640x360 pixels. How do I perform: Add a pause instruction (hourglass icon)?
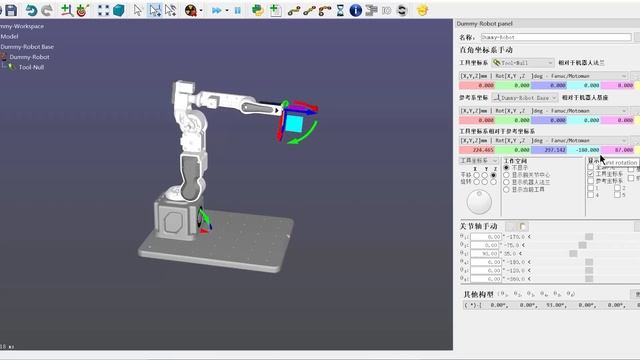tap(340, 10)
